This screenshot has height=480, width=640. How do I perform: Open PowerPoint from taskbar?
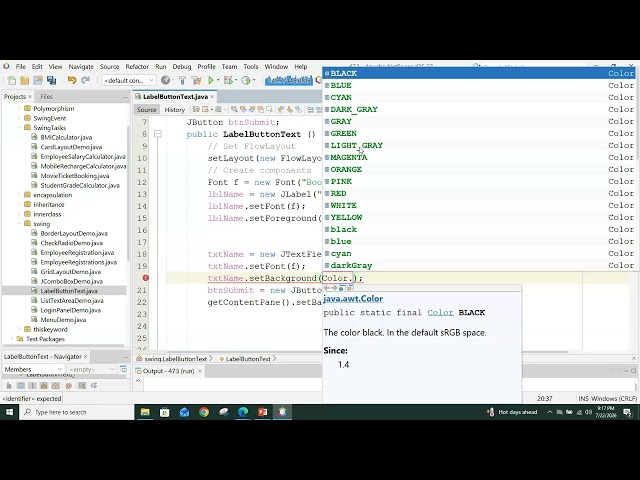click(x=263, y=412)
